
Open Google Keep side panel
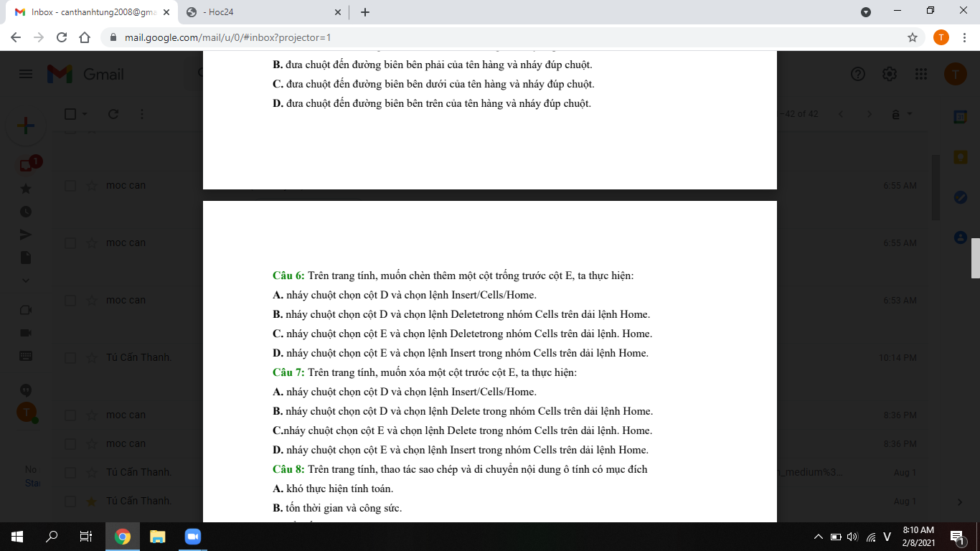click(960, 156)
